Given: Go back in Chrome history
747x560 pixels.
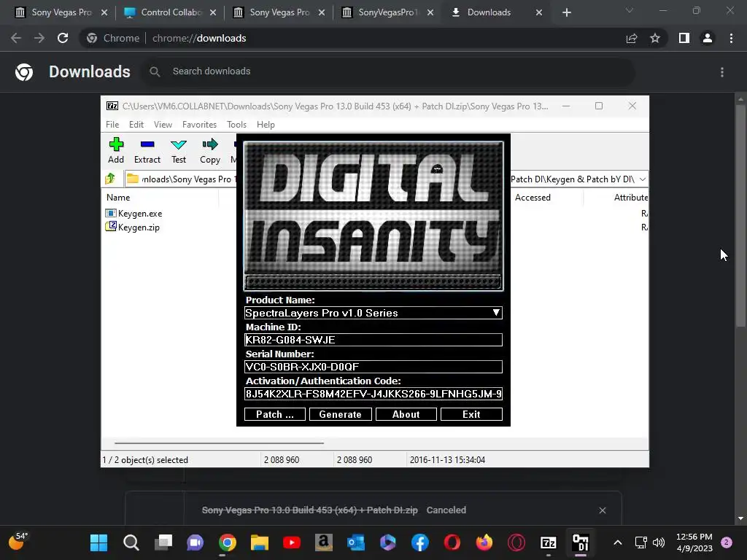Looking at the screenshot, I should click(x=16, y=38).
